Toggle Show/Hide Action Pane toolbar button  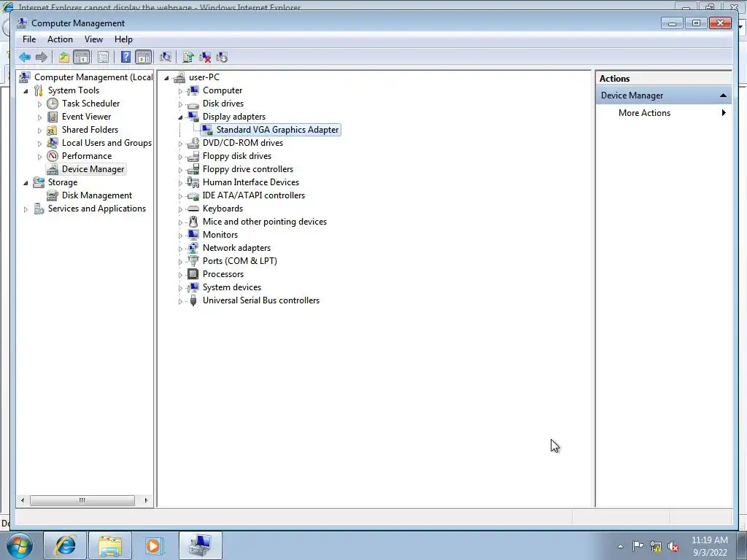[x=143, y=58]
